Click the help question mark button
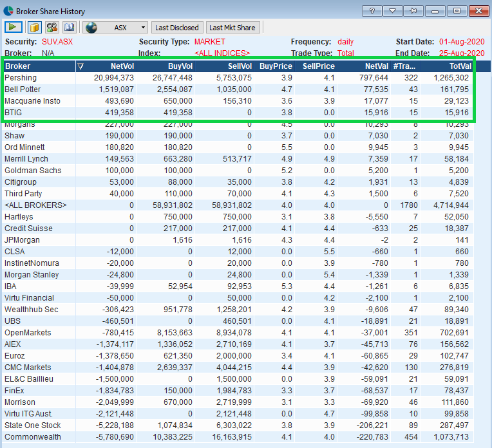 (x=372, y=11)
